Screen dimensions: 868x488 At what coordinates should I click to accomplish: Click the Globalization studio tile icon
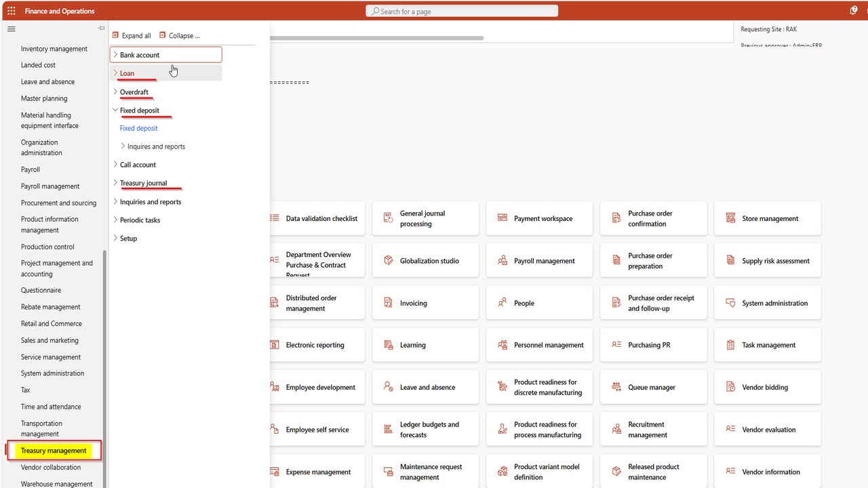(x=389, y=260)
